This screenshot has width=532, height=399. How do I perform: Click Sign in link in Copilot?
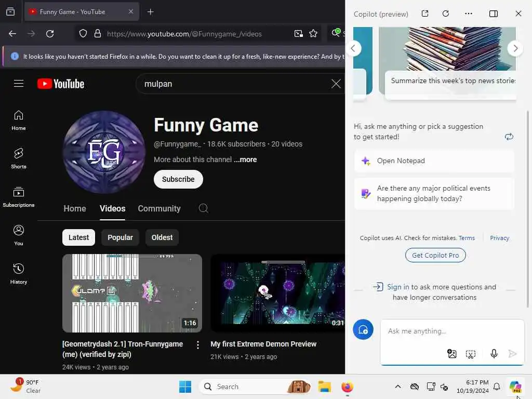coord(398,287)
